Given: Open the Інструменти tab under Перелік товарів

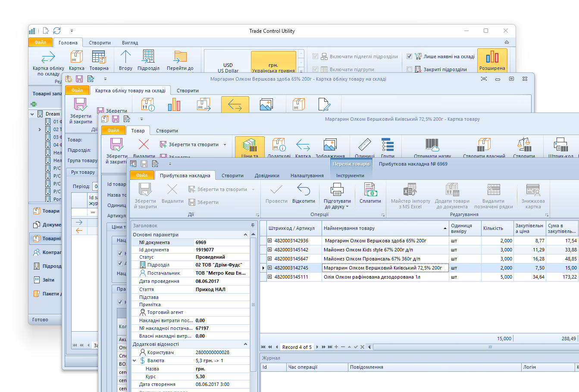Looking at the screenshot, I should [x=350, y=176].
